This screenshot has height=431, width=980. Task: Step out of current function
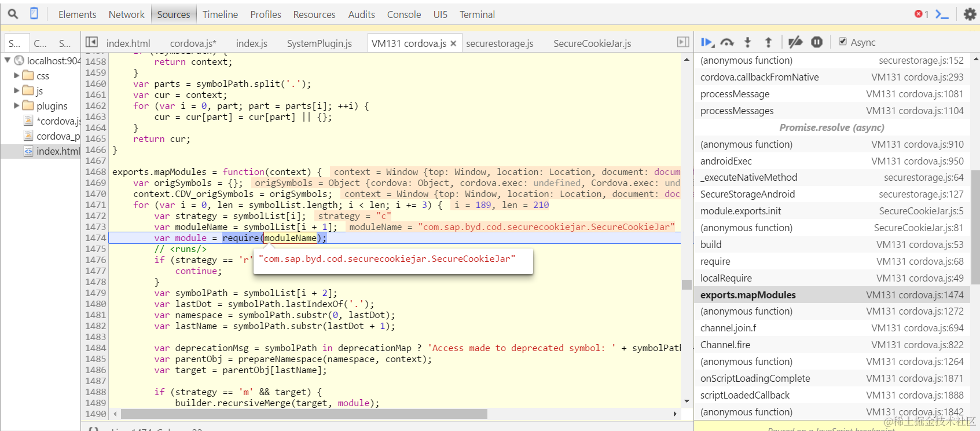click(x=768, y=42)
